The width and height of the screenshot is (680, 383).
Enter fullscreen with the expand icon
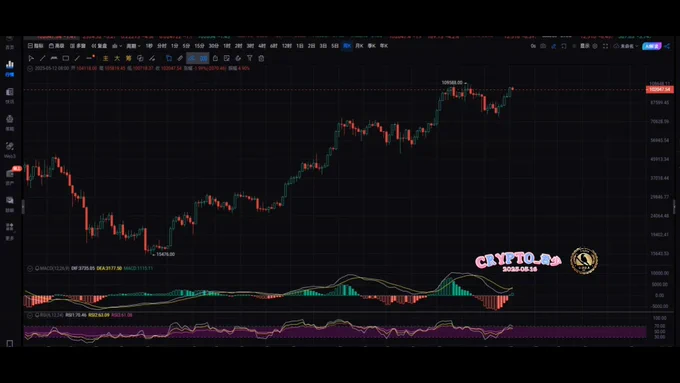click(605, 46)
